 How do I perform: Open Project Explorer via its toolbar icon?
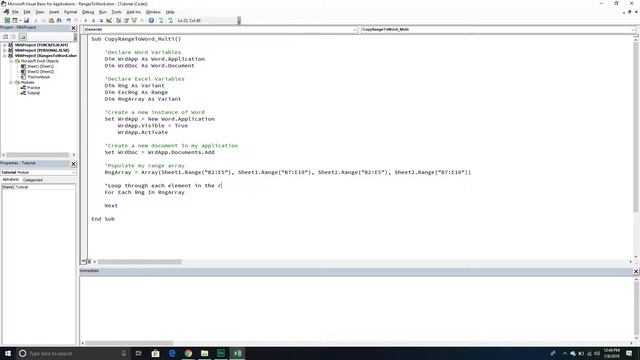(118, 20)
